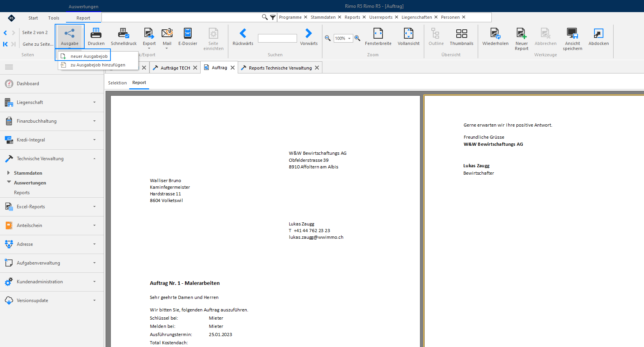Choose 'zu Ausgabejob hinzufügen'
644x347 pixels.
(98, 65)
